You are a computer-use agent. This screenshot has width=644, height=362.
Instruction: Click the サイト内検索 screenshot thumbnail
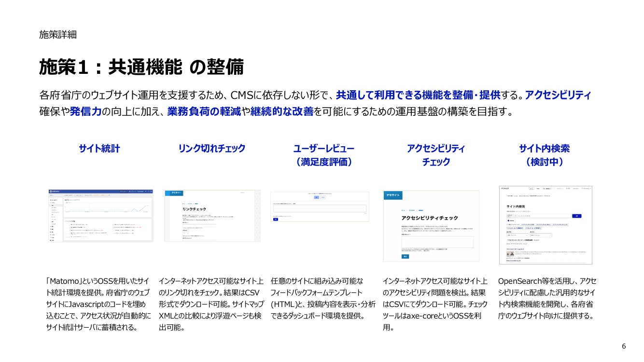(x=546, y=225)
